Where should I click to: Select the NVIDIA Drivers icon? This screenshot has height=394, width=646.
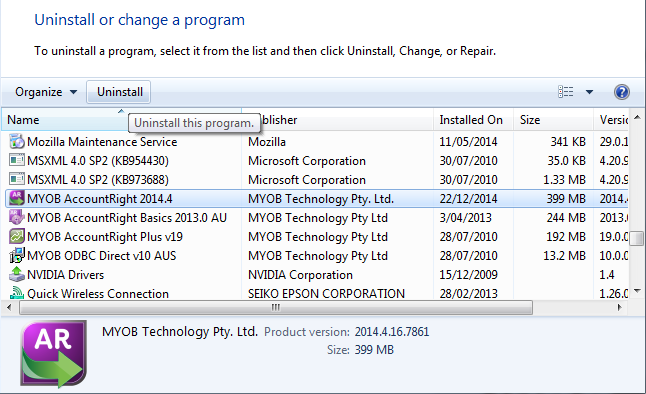tap(17, 274)
